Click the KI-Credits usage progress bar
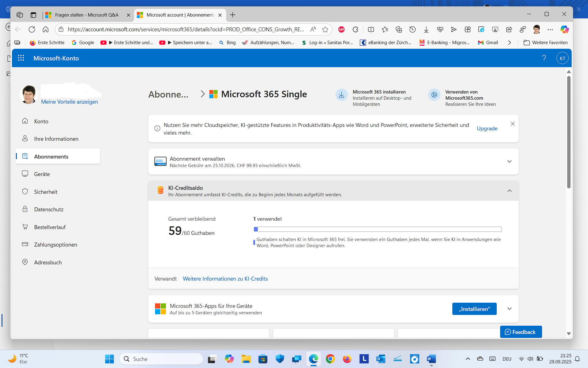The height and width of the screenshot is (368, 588). 378,229
